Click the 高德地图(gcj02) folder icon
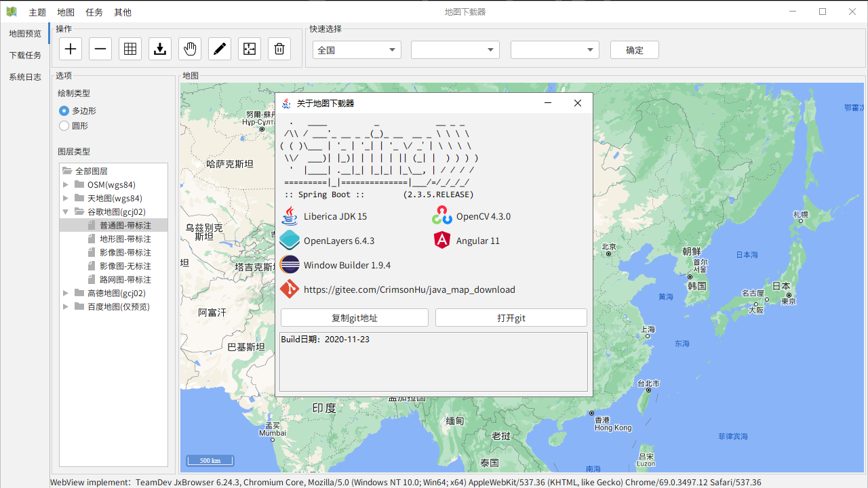The image size is (868, 488). click(x=79, y=293)
